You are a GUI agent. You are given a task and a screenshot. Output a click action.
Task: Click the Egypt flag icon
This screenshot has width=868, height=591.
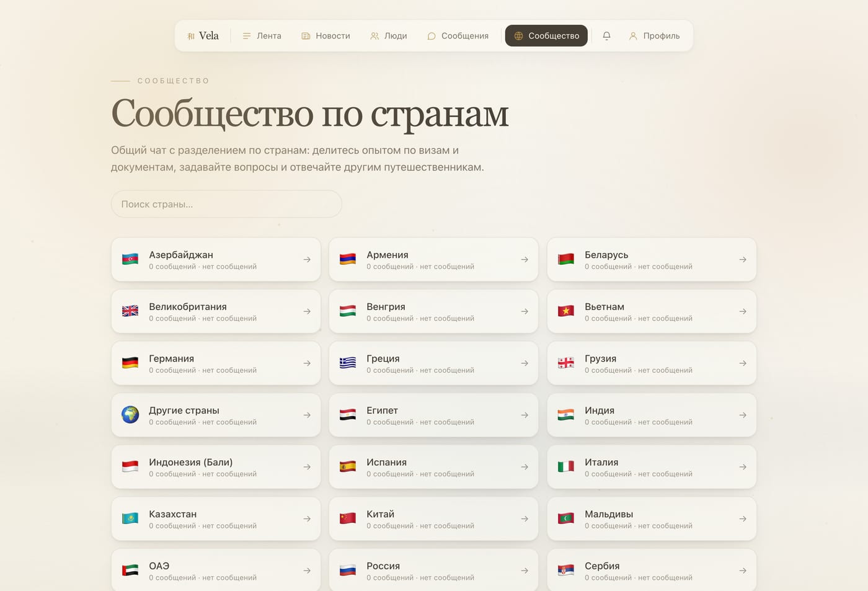pos(348,415)
